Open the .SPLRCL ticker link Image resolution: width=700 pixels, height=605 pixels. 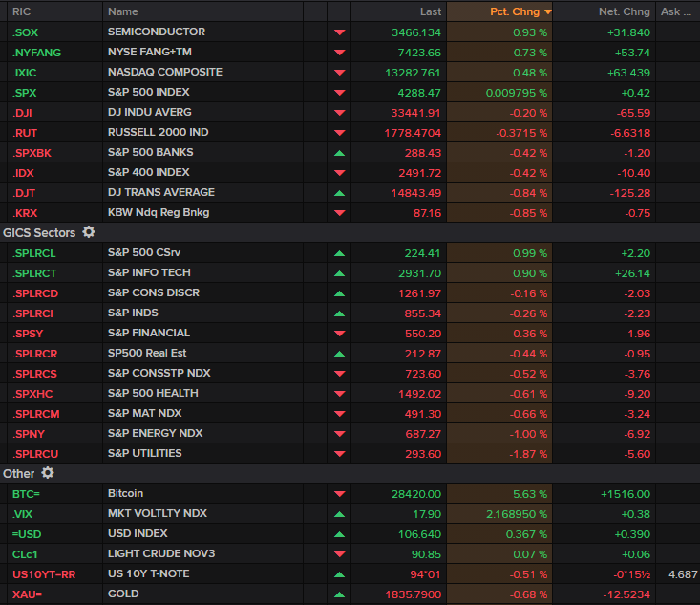[x=34, y=253]
